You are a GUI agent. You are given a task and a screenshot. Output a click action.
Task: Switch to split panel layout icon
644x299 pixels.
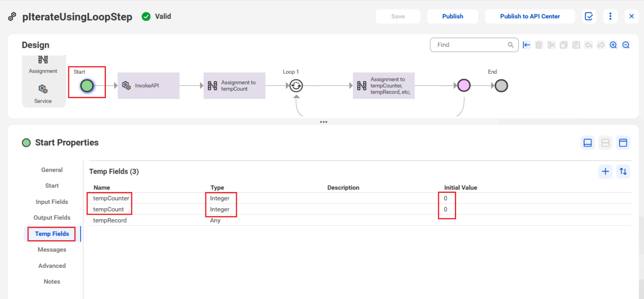(605, 143)
